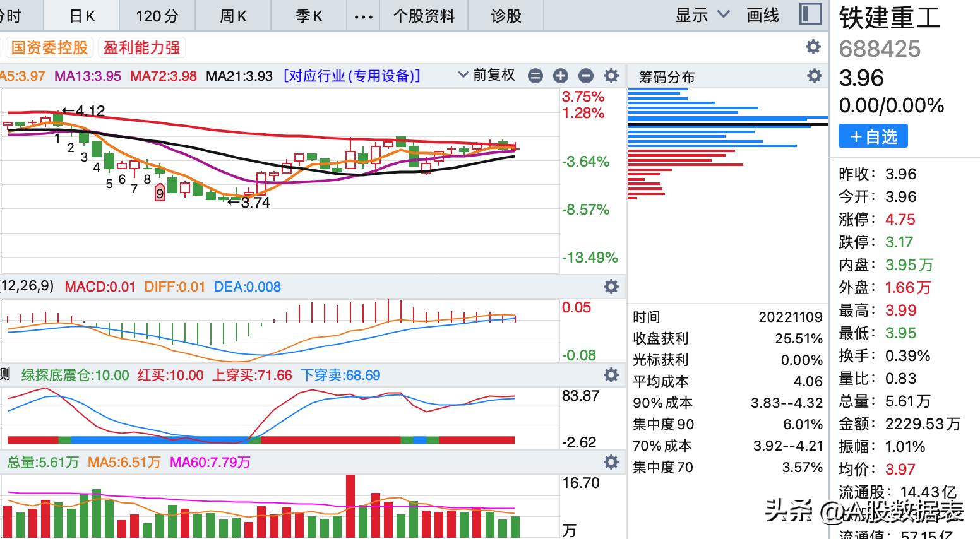Image resolution: width=980 pixels, height=539 pixels.
Task: Toggle the 盈利能力强 tag
Action: pyautogui.click(x=141, y=47)
